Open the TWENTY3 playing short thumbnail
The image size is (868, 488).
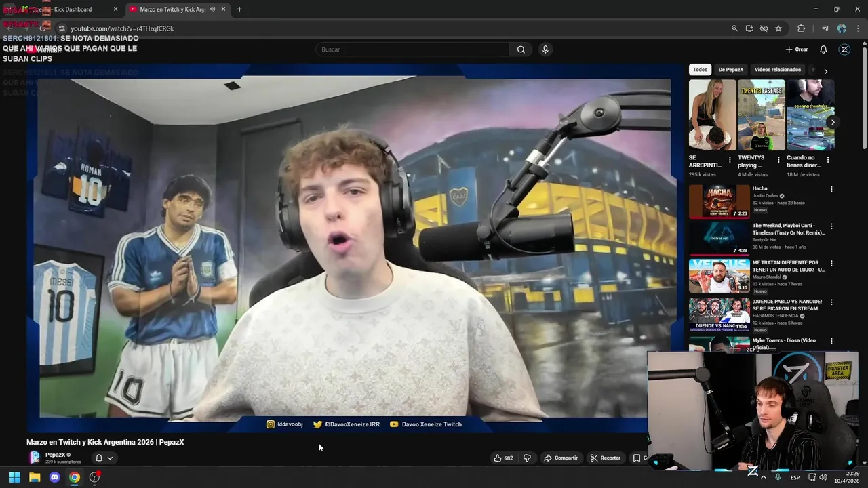(762, 115)
